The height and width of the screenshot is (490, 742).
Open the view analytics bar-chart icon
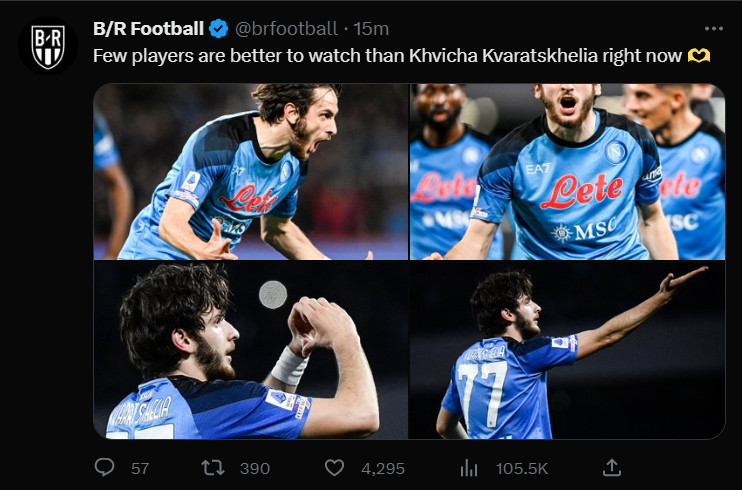pos(468,467)
